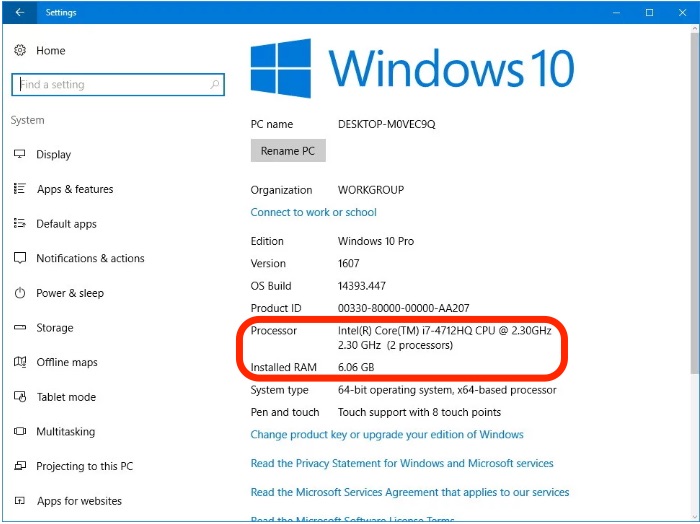Viewport: 700px width, 524px height.
Task: Select Power & sleep settings
Action: (70, 293)
